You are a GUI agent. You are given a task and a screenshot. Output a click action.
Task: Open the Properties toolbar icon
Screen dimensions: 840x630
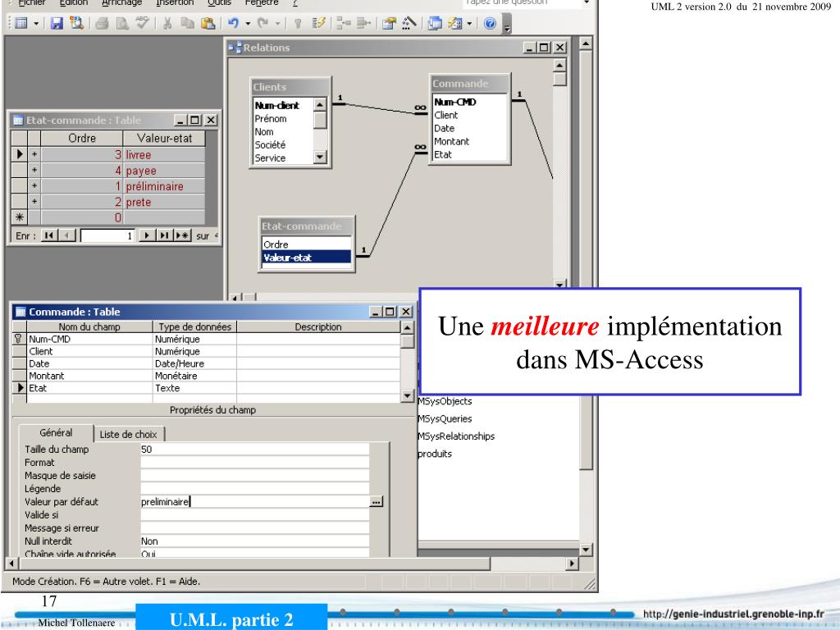pyautogui.click(x=389, y=24)
